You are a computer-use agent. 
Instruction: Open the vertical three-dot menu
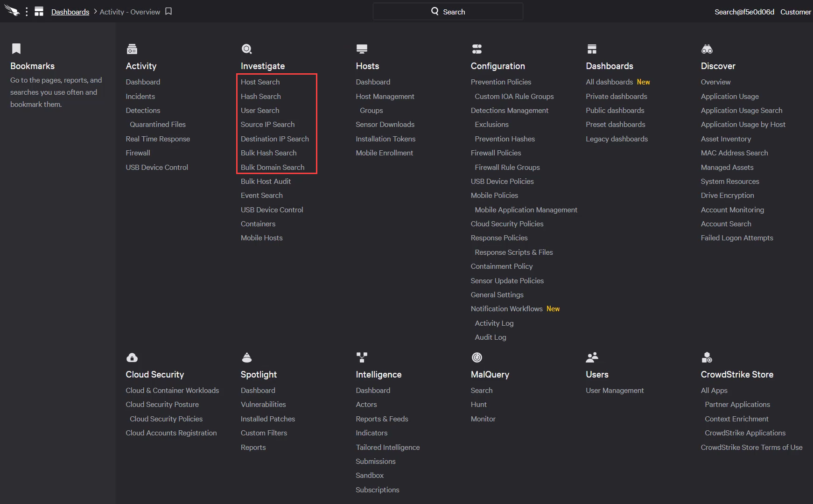coord(27,12)
